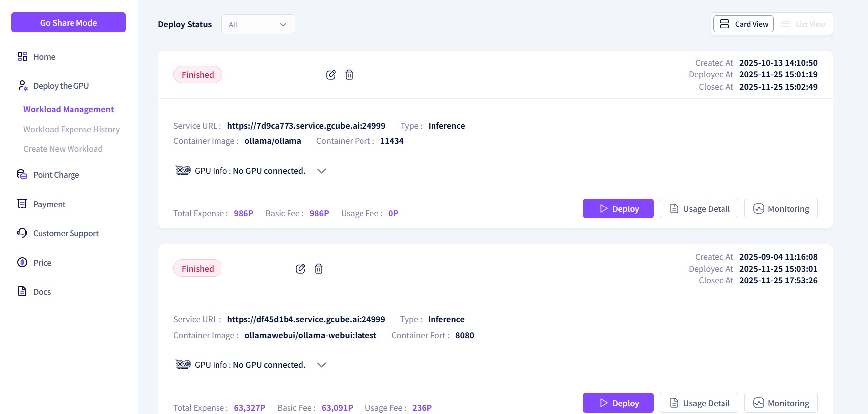Click the edit icon on the ollama-webui workload

[300, 269]
